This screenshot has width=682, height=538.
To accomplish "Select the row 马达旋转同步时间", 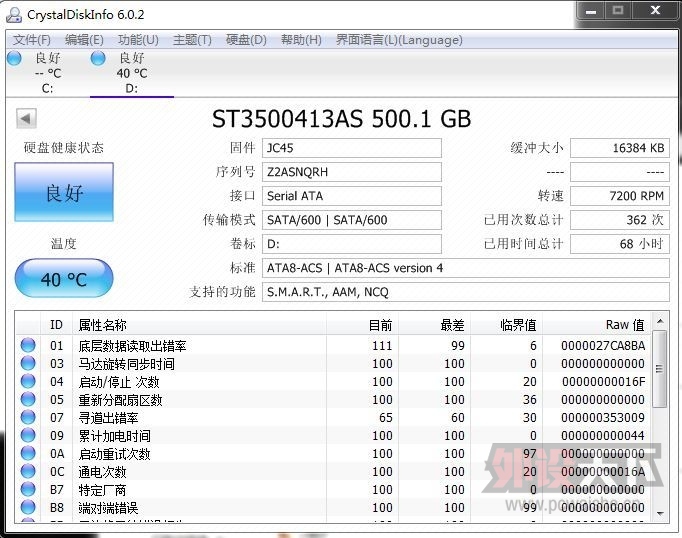I will click(334, 363).
